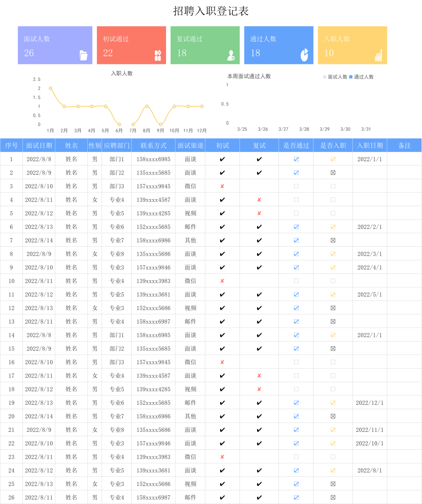Toggle the 是否入职 checkbox in row 1

333,159
